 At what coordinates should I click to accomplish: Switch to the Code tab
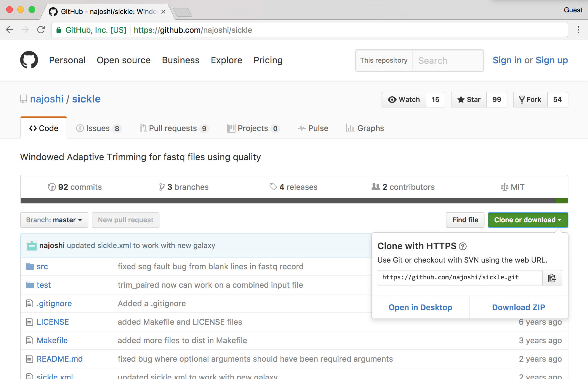pos(44,128)
